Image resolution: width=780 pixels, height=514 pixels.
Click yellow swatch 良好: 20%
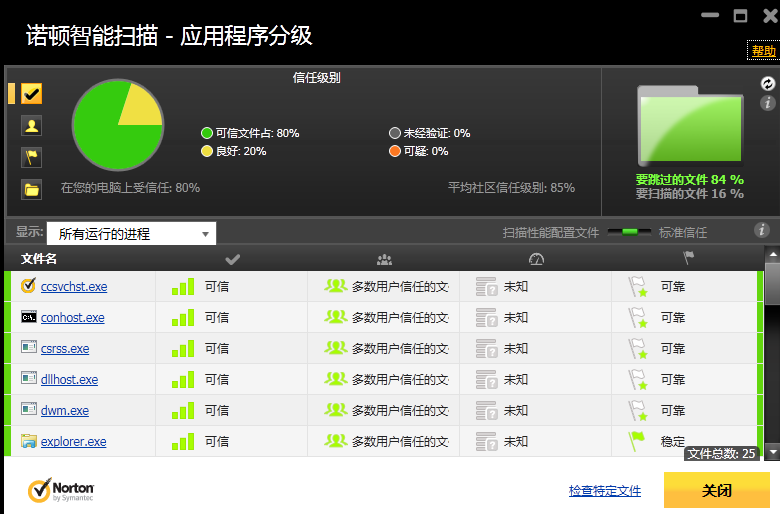click(206, 151)
